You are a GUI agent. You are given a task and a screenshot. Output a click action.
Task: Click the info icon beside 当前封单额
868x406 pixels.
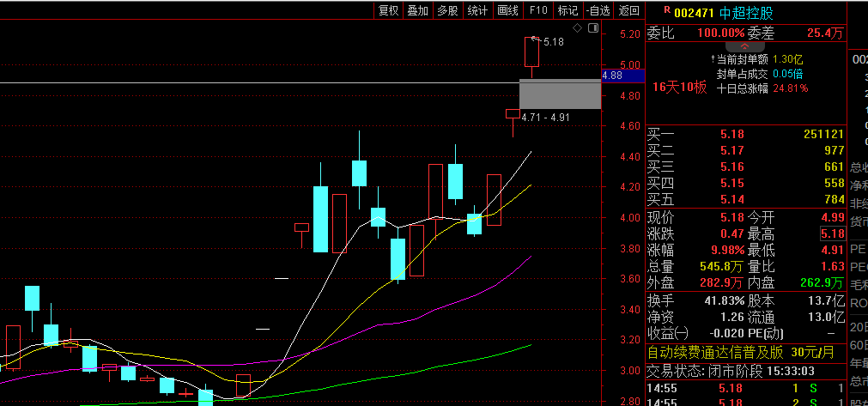pyautogui.click(x=713, y=58)
